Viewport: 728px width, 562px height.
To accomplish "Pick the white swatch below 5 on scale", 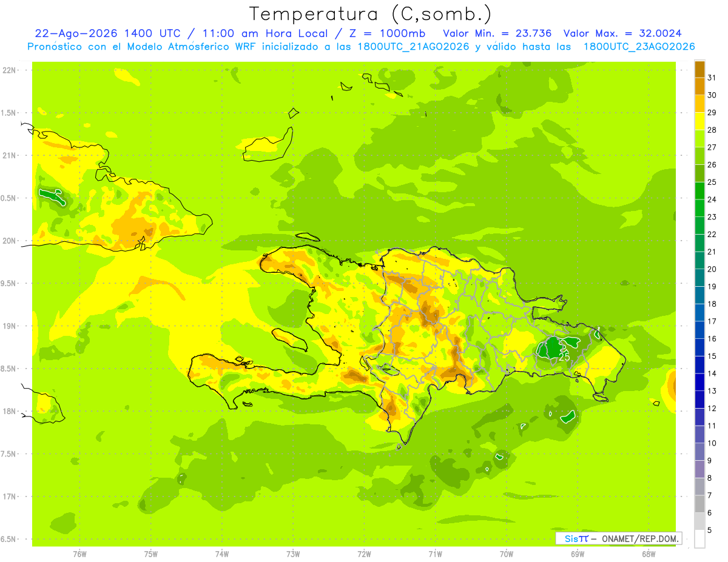I will click(x=699, y=539).
